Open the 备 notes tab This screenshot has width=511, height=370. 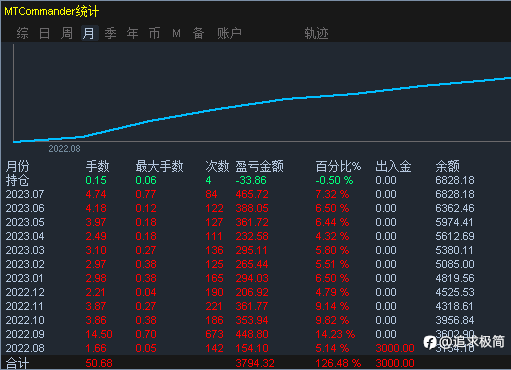point(198,33)
